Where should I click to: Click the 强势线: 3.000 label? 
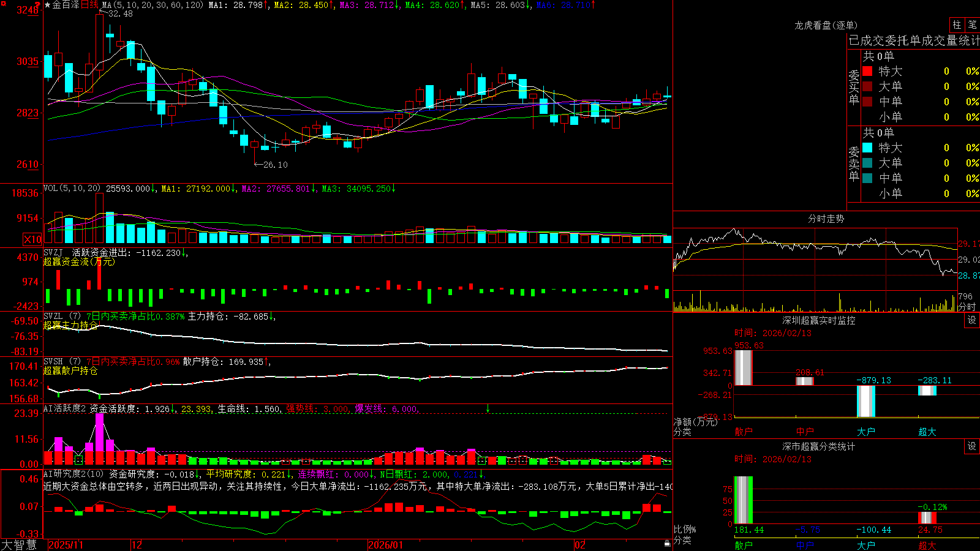[x=317, y=409]
